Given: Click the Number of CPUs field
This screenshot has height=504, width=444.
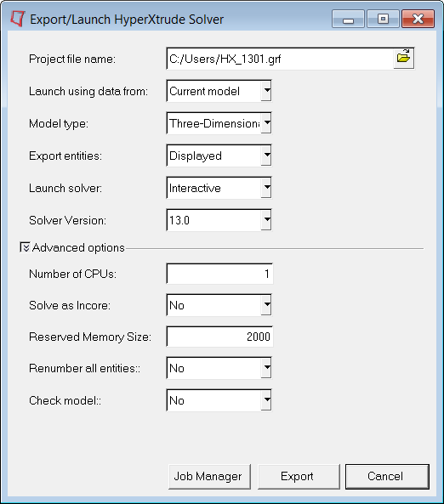Looking at the screenshot, I should (219, 274).
